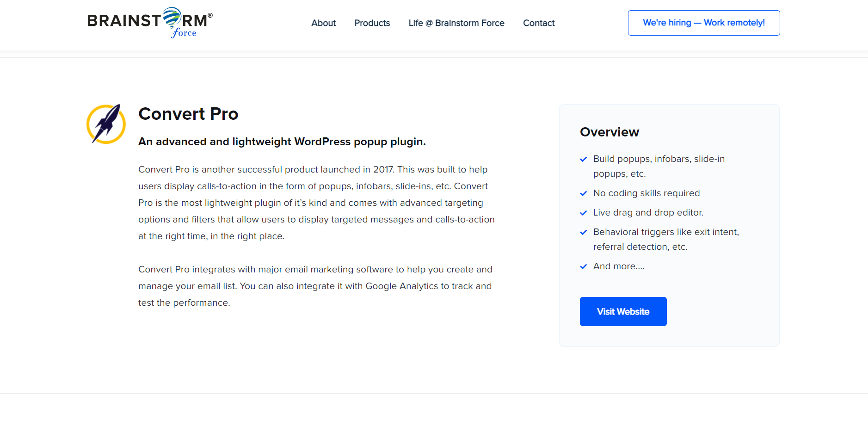
Task: Click We're hiring — Work remotely! button
Action: point(704,23)
